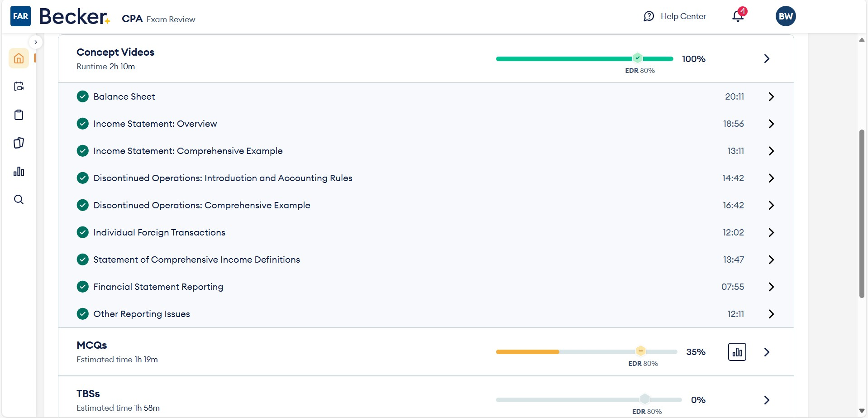Select the video lectures icon in sidebar
Viewport: 868px width, 418px height.
point(19,86)
